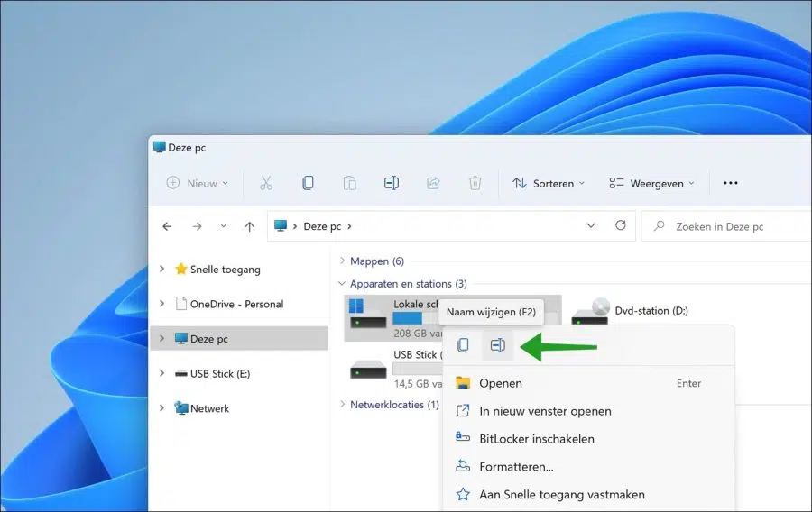This screenshot has width=812, height=512.
Task: Click the Netwerk icon in sidebar
Action: [180, 408]
